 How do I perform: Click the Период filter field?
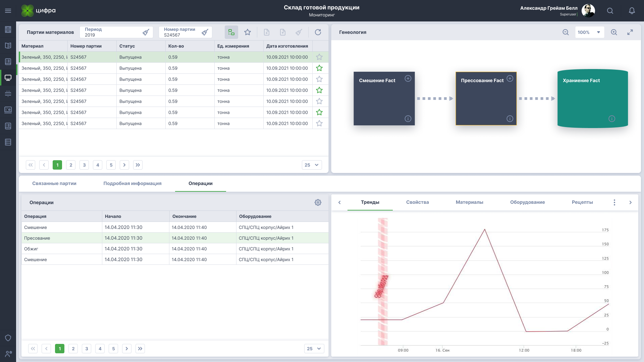(x=116, y=32)
